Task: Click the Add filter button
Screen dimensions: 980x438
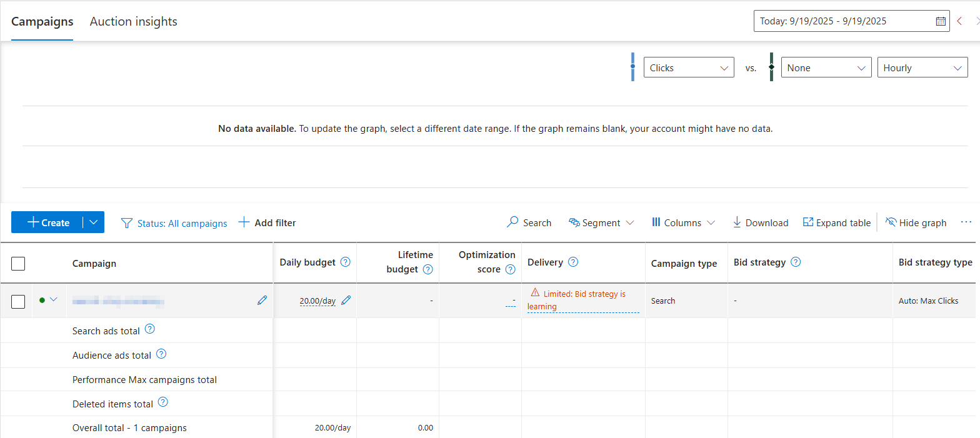Action: click(x=267, y=222)
